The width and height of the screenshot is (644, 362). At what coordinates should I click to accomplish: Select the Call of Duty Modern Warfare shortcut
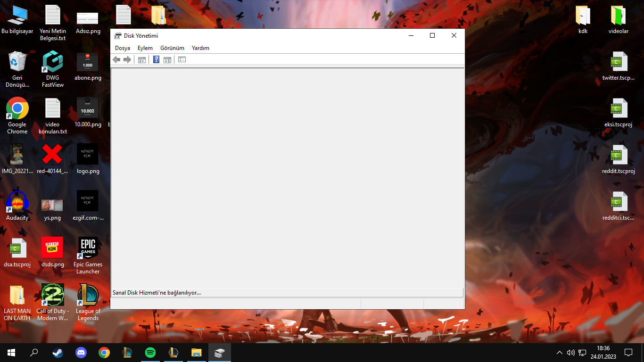point(53,303)
